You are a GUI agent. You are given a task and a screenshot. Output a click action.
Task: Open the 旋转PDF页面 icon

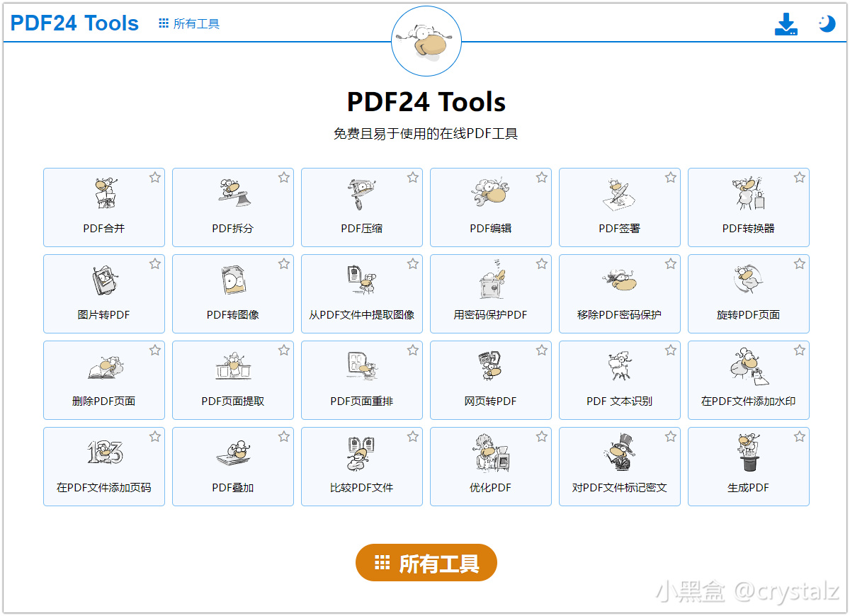(749, 280)
